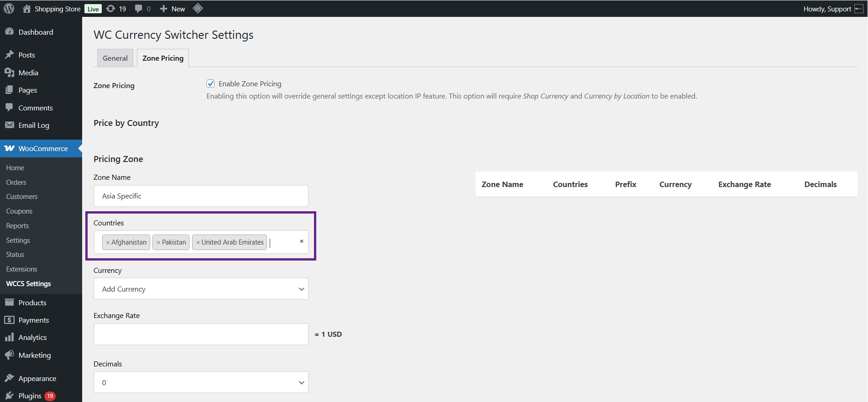Click the Email Log envelope icon
868x402 pixels.
point(9,125)
